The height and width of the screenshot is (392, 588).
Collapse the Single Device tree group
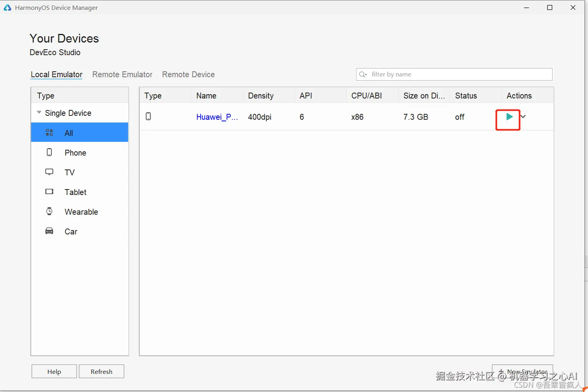[x=39, y=113]
